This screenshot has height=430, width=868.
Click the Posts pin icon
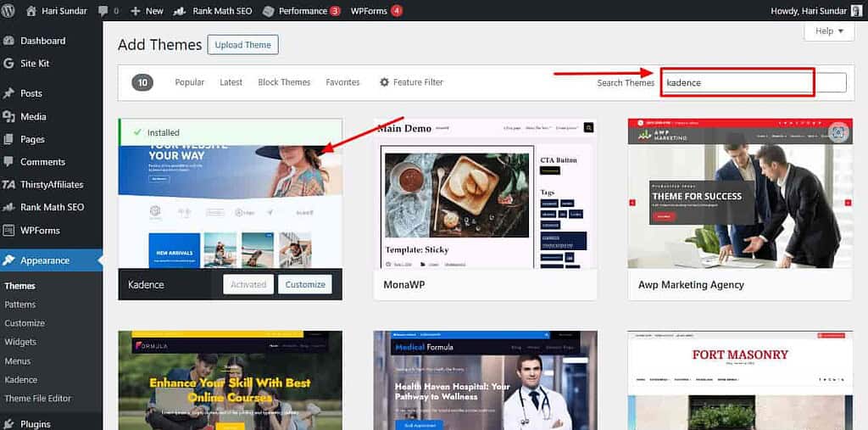(x=9, y=93)
